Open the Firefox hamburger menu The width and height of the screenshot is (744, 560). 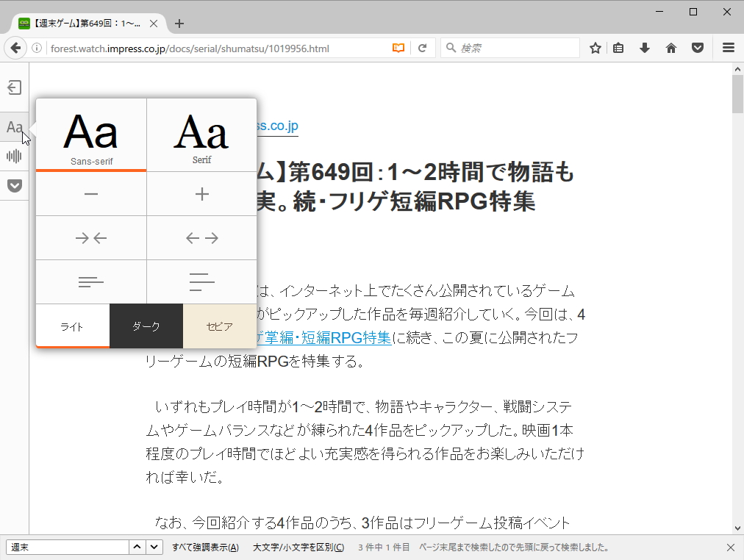point(727,47)
